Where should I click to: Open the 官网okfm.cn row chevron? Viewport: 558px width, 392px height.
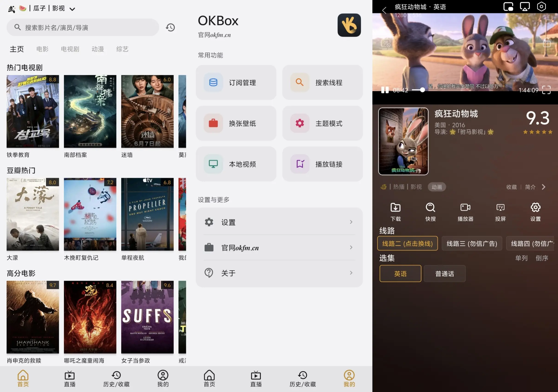(351, 247)
